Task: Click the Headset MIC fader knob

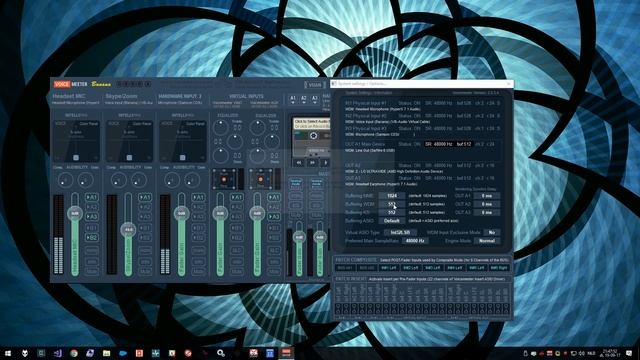Action: tap(75, 213)
